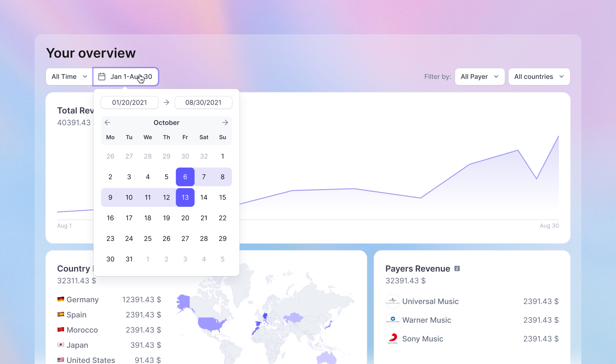The height and width of the screenshot is (364, 616).
Task: Click the arrow between the two date fields
Action: 166,102
